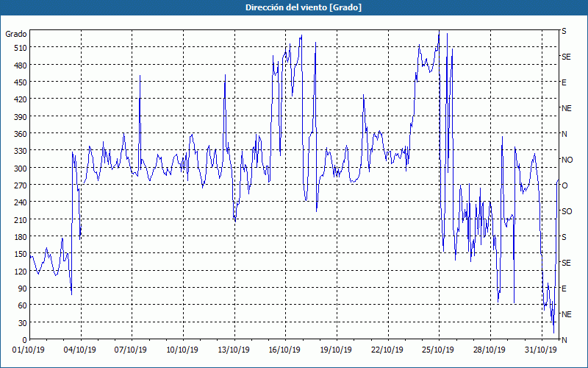Viewport: 588px width, 368px height.
Task: Click the 330 label on the left axis
Action: point(20,151)
